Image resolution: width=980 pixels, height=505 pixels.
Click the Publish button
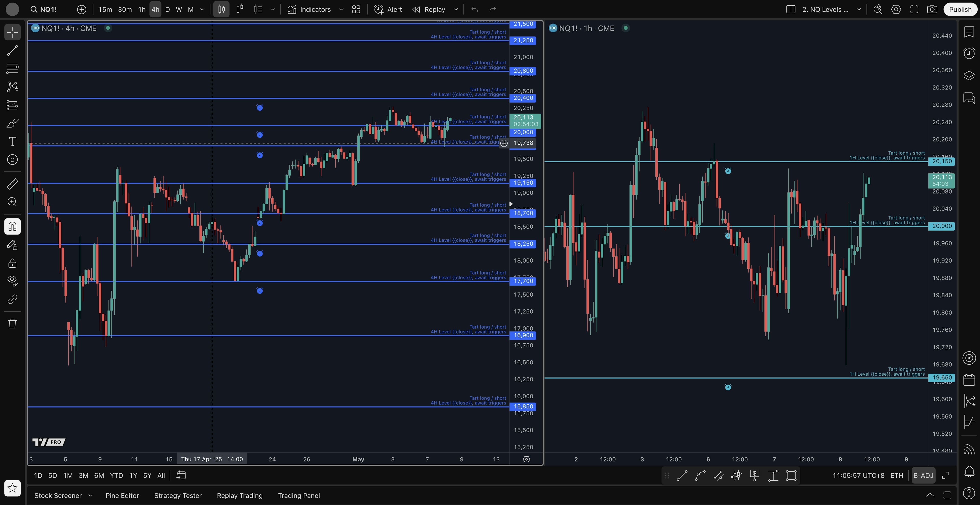960,9
